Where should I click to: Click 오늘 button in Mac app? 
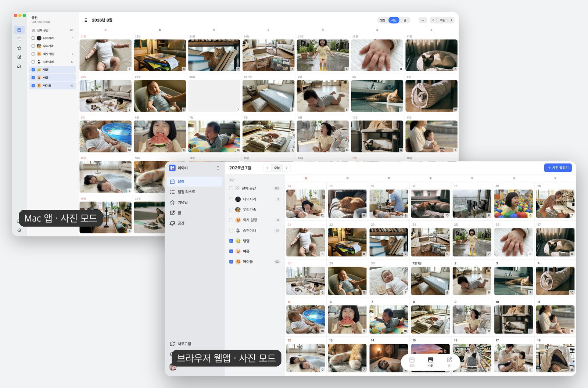point(442,20)
